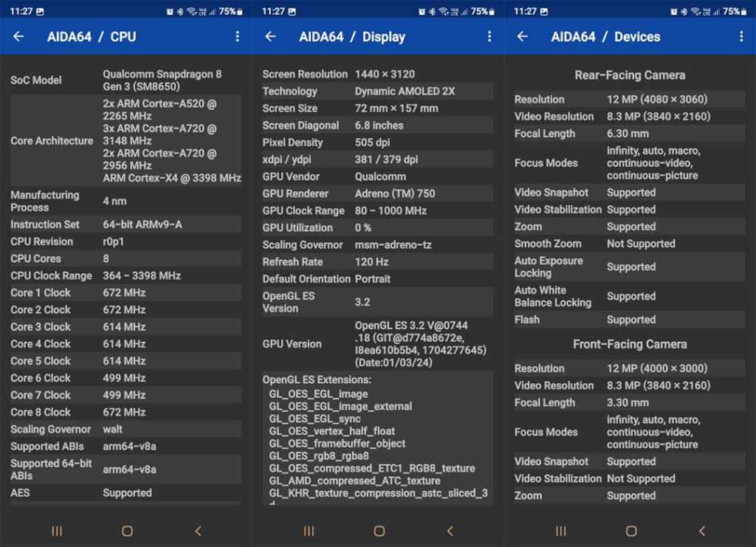Open the three-dot menu on the CPU page
Screen dimensions: 756x547
[238, 36]
